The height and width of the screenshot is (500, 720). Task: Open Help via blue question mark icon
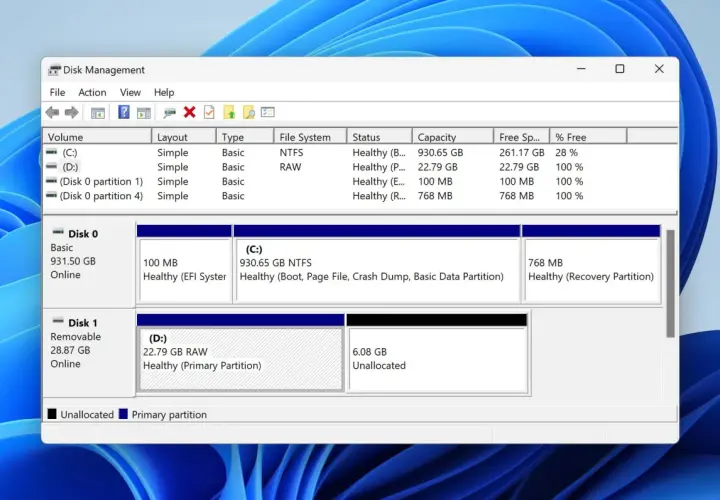(x=124, y=112)
